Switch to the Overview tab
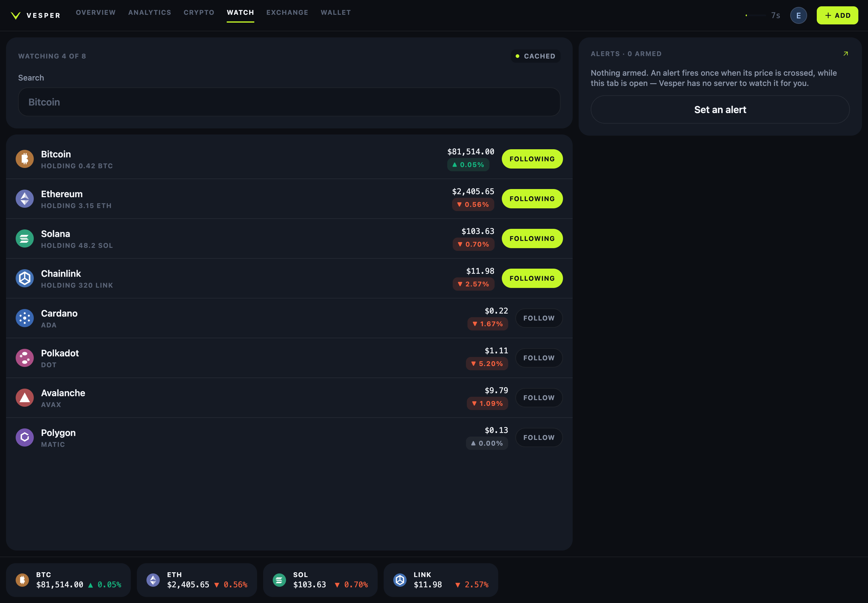Image resolution: width=868 pixels, height=603 pixels. click(x=96, y=12)
